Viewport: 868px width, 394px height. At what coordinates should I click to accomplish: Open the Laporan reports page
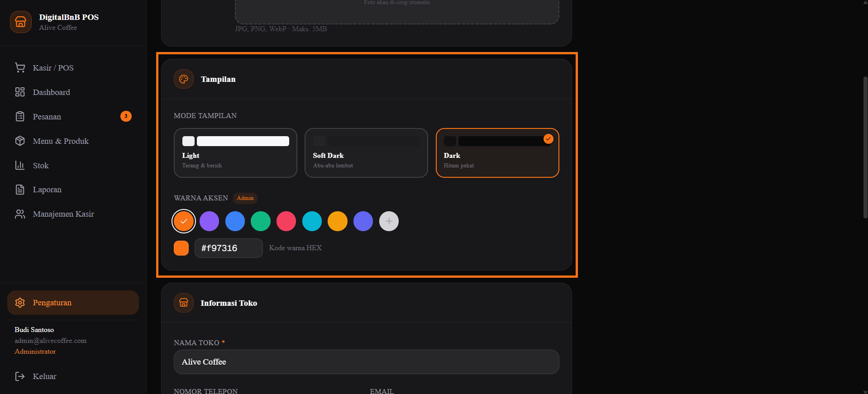(x=73, y=190)
